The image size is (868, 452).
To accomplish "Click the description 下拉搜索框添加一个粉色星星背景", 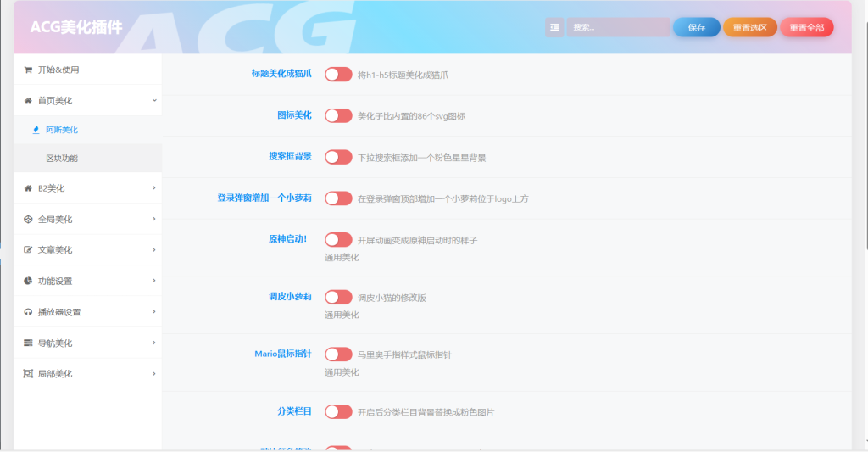I will pos(422,158).
